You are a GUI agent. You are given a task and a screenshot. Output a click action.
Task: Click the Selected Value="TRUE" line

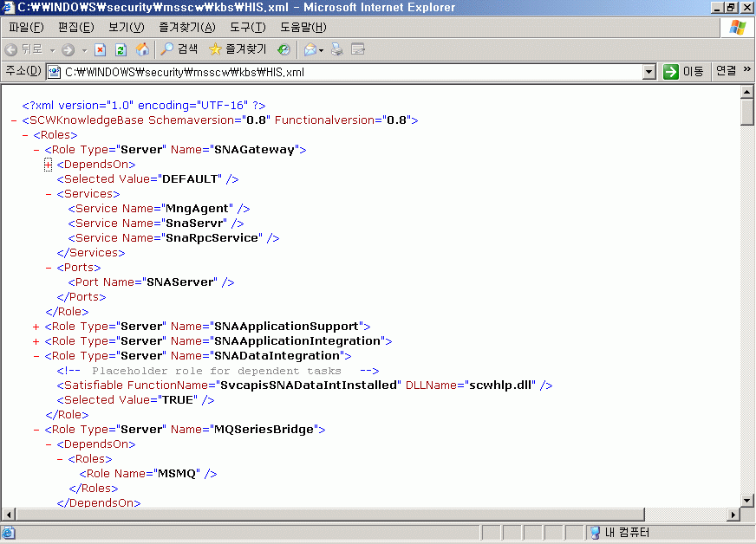click(x=135, y=400)
